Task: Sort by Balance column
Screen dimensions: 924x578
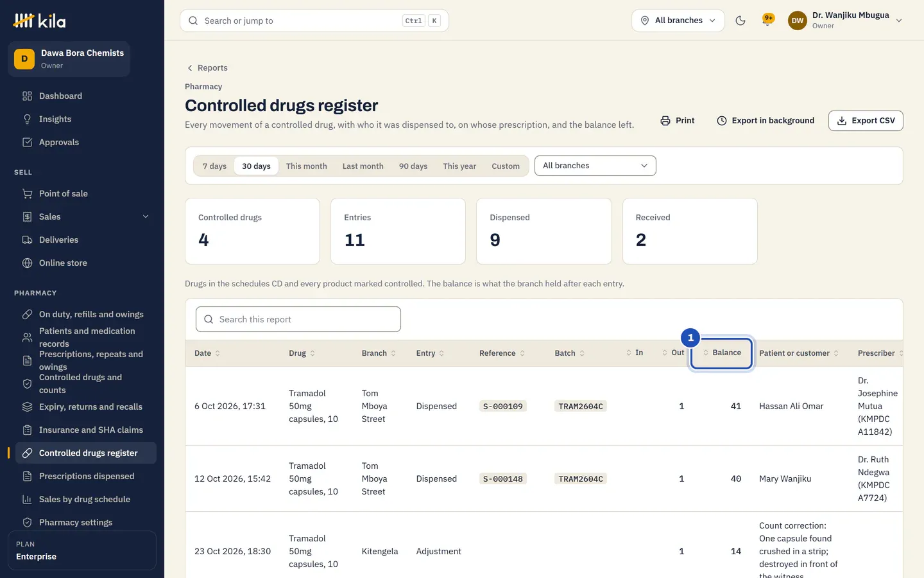Action: coord(721,353)
